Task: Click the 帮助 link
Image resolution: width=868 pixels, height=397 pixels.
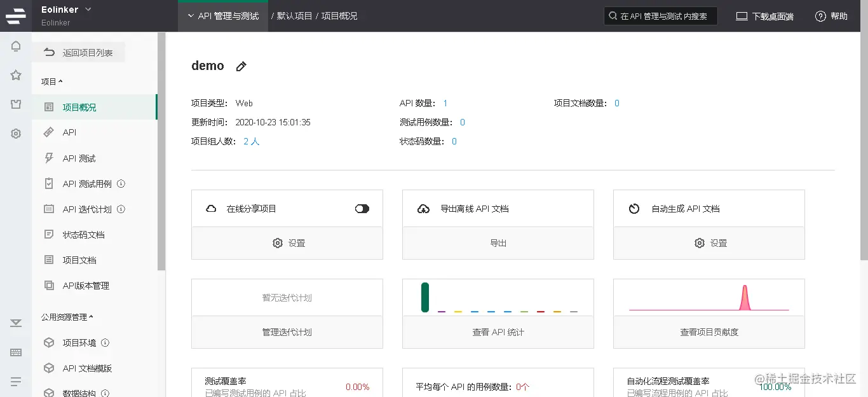Action: pos(832,17)
